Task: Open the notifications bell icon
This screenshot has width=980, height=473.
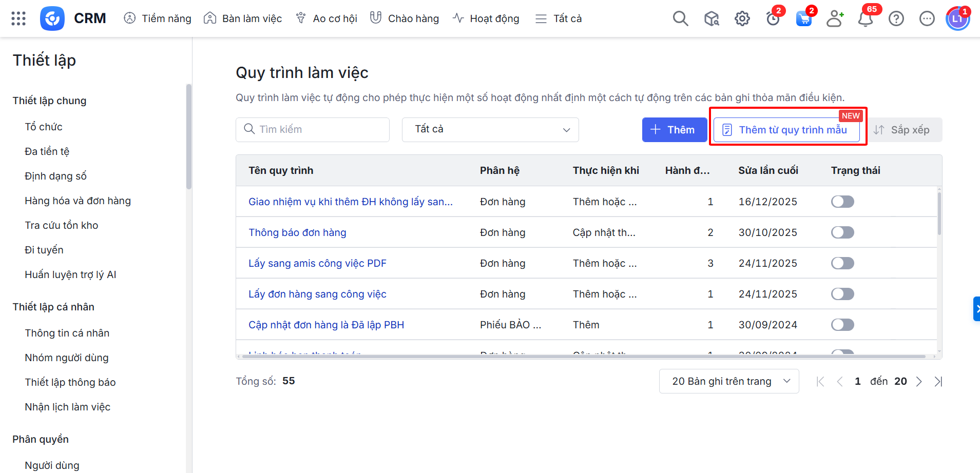Action: [x=866, y=19]
